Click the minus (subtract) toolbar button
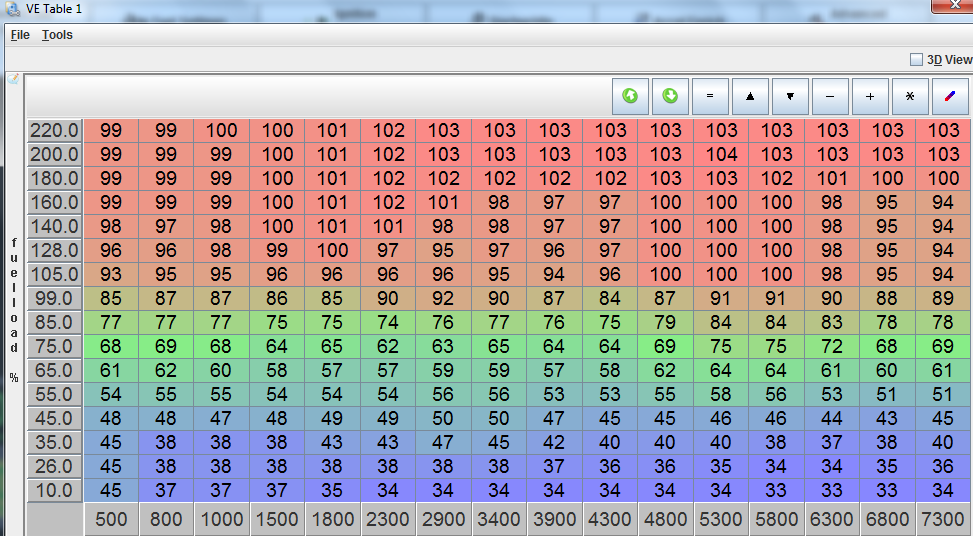 click(830, 96)
